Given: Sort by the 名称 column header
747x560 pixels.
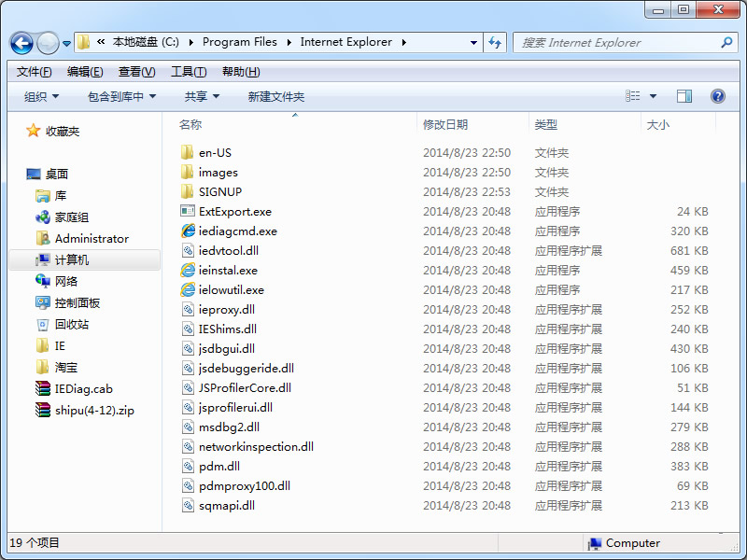Looking at the screenshot, I should (x=190, y=125).
